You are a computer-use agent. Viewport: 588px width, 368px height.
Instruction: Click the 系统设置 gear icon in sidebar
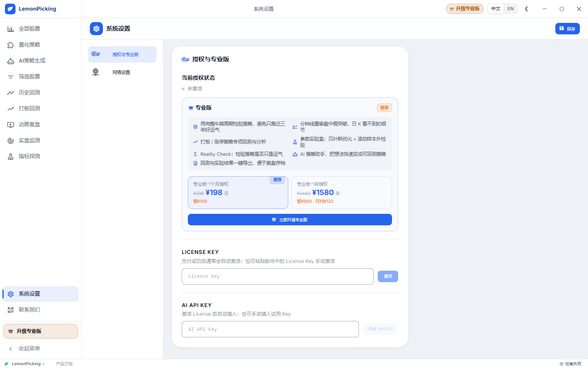[11, 294]
